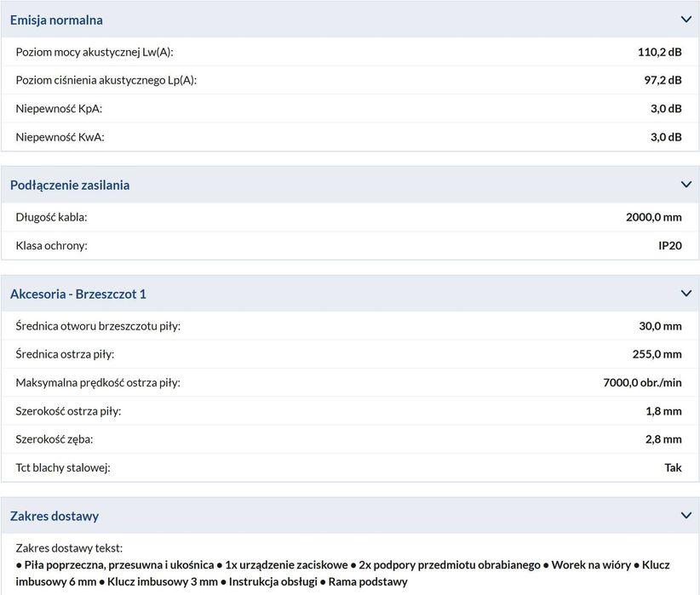Image resolution: width=700 pixels, height=595 pixels.
Task: Select the Średnica otworu brzeszczotu piły label
Action: [98, 326]
